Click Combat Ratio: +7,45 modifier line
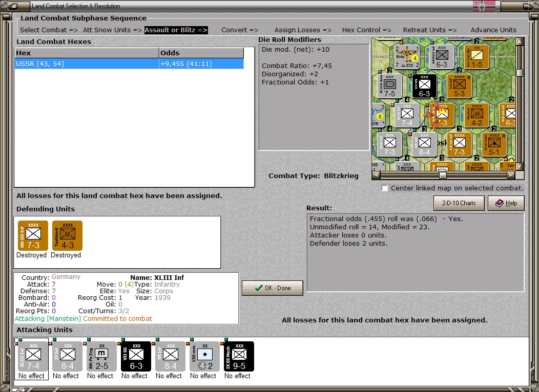The width and height of the screenshot is (539, 392). coord(297,66)
